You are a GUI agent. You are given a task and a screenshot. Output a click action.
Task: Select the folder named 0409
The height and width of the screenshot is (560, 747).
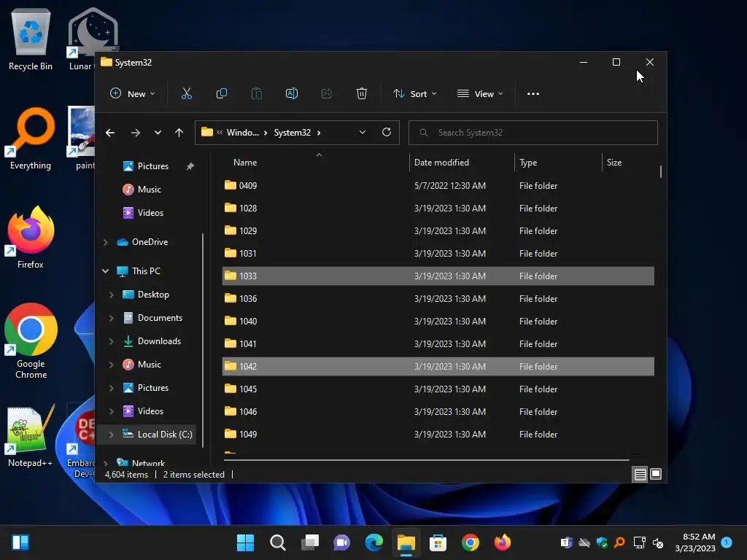coord(438,185)
